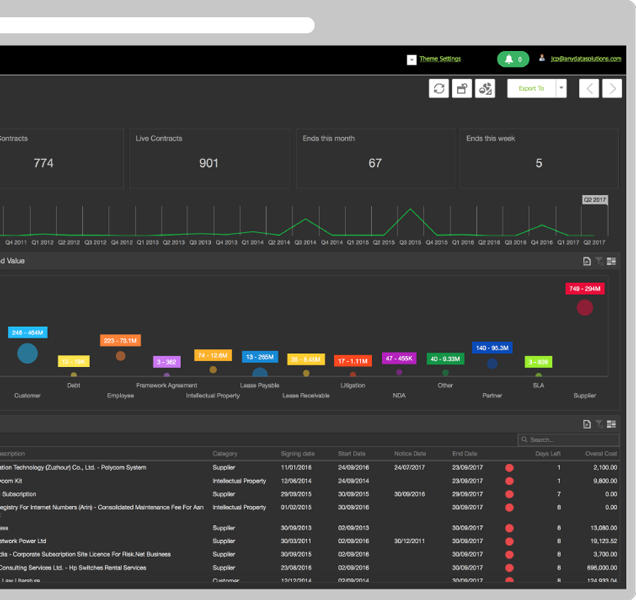The height and width of the screenshot is (600, 636).
Task: Click the 'Corporate Subscription Site Licence' description cell
Action: point(85,554)
